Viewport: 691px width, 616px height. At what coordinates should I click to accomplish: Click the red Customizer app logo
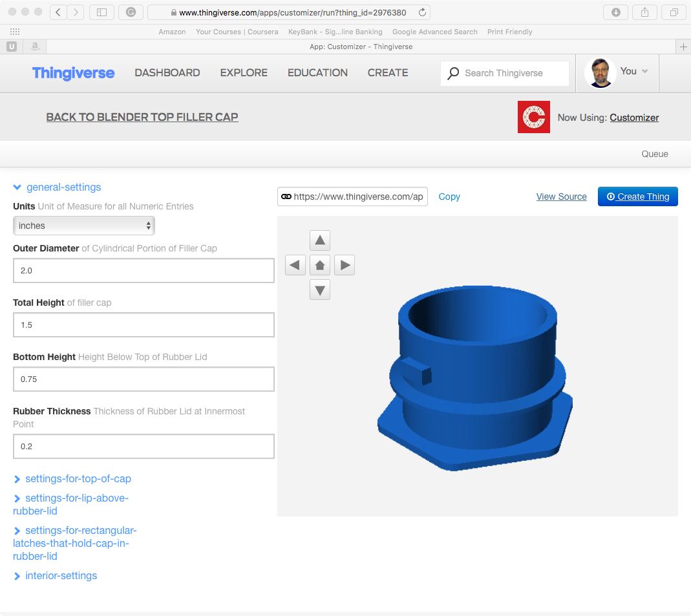pos(534,117)
